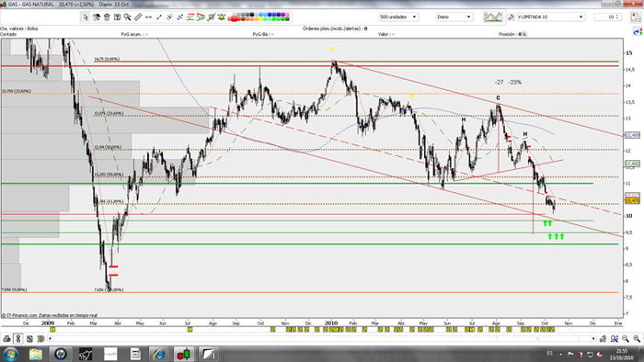644x362 pixels.
Task: Click the left scroll arrow of chart scrollbar
Action: click(50, 339)
